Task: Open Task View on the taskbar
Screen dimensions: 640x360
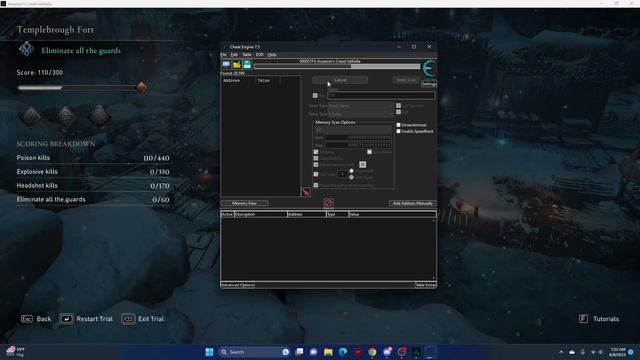Action: [x=299, y=352]
